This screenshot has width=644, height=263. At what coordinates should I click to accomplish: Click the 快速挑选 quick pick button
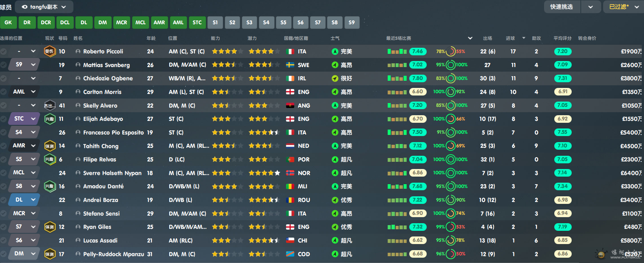(562, 7)
